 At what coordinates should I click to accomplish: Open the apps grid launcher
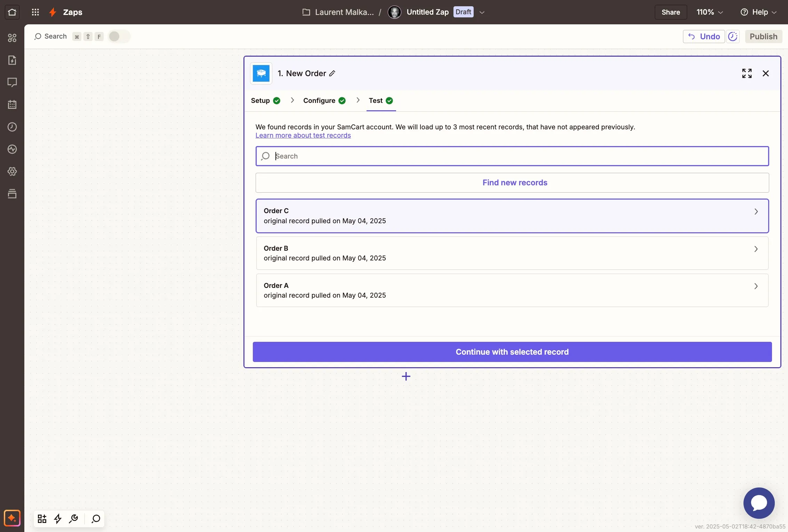[35, 12]
